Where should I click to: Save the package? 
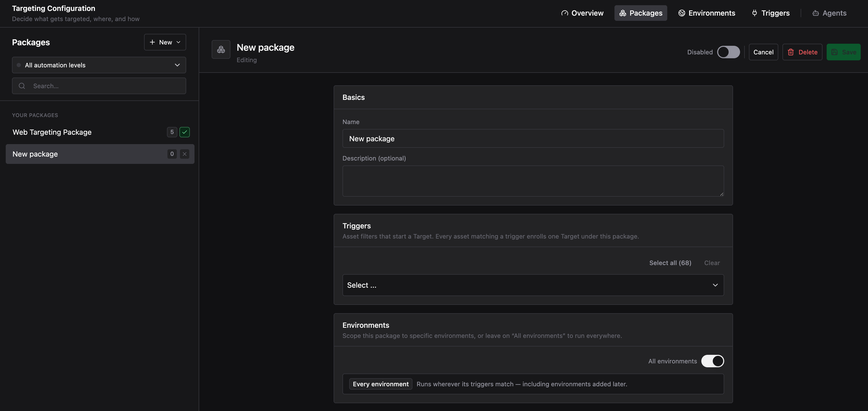point(843,52)
